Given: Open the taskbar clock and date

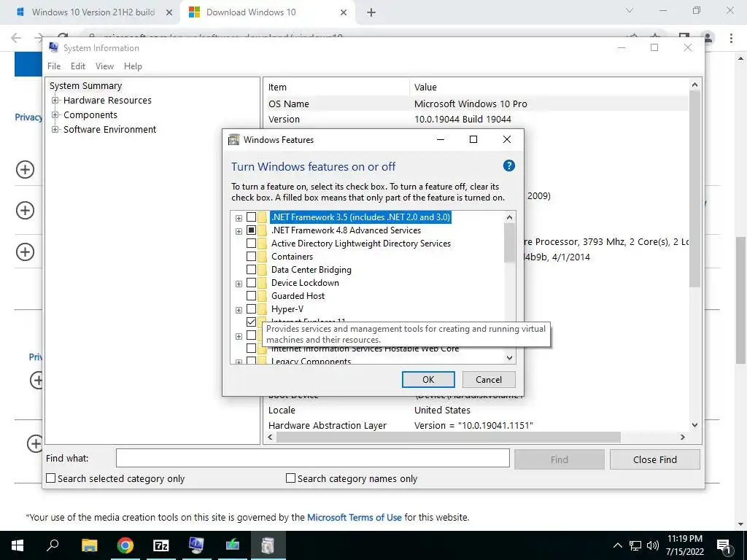Looking at the screenshot, I should tap(684, 545).
